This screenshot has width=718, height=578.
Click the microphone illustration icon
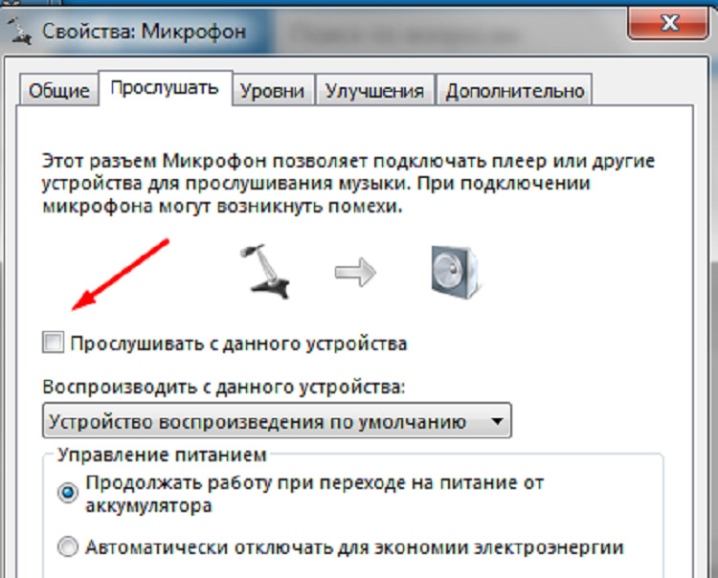[x=266, y=271]
